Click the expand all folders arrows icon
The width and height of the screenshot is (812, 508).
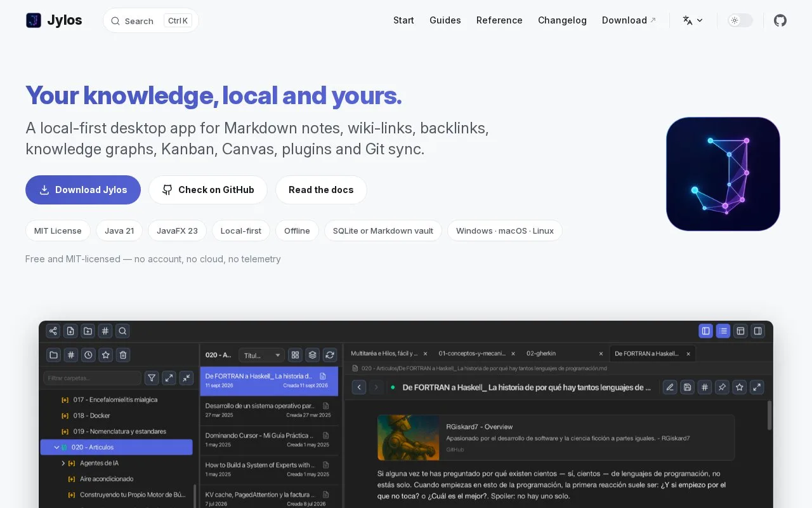[169, 378]
